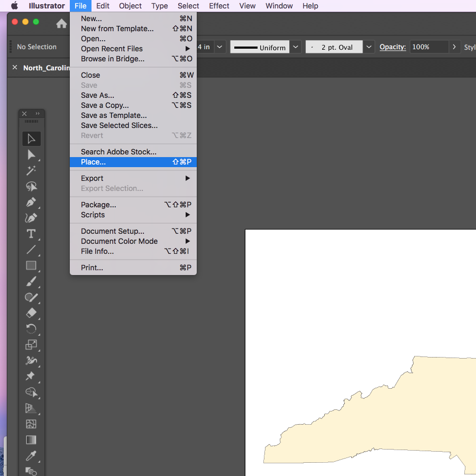
Task: Open the Effect menu
Action: (x=219, y=6)
